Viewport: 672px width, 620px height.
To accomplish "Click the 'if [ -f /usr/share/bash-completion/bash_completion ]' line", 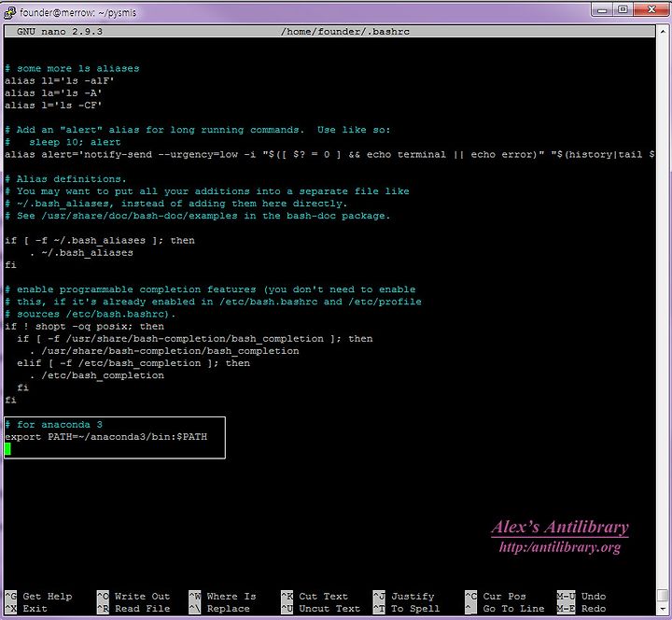I will (x=194, y=339).
